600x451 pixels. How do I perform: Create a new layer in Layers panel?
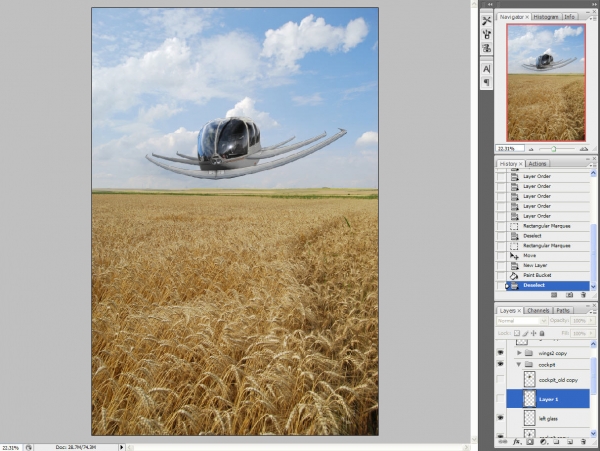pyautogui.click(x=570, y=442)
